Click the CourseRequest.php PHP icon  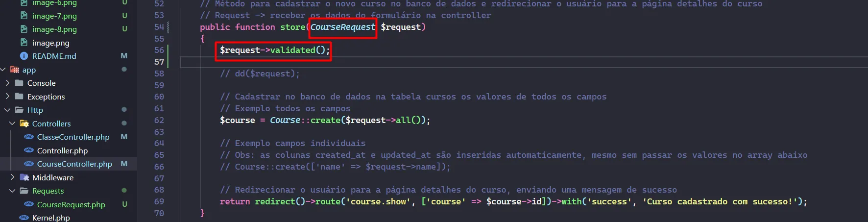(x=29, y=204)
